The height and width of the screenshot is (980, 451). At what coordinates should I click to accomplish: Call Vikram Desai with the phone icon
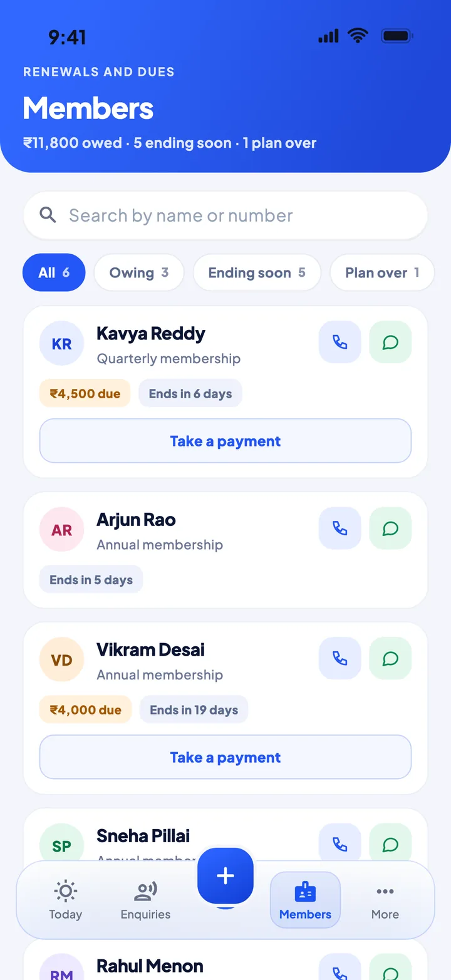(340, 658)
